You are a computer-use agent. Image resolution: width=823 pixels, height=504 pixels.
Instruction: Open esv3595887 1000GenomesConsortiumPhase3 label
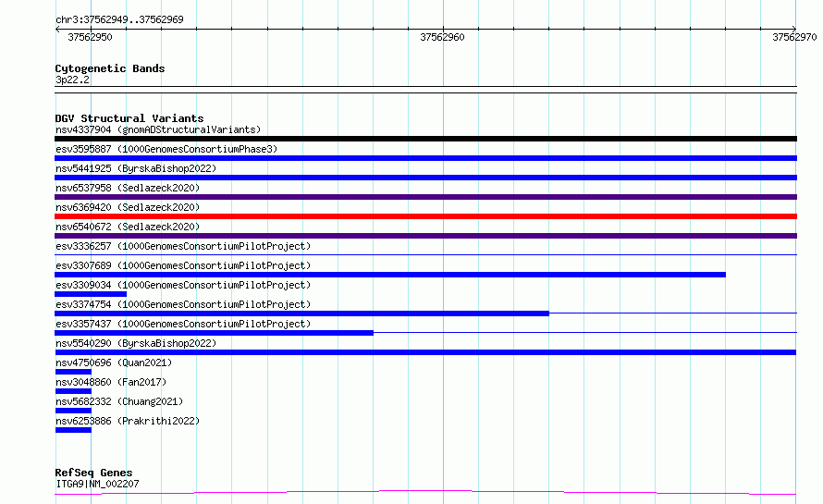166,149
